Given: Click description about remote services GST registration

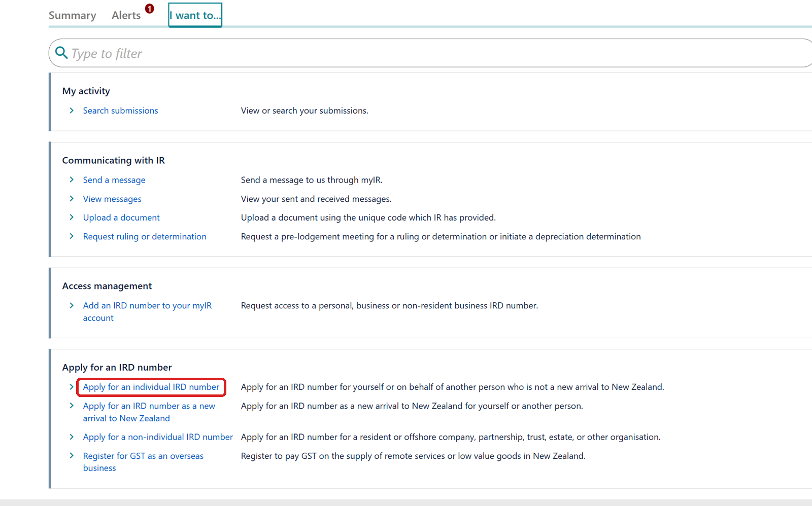Looking at the screenshot, I should [x=413, y=456].
